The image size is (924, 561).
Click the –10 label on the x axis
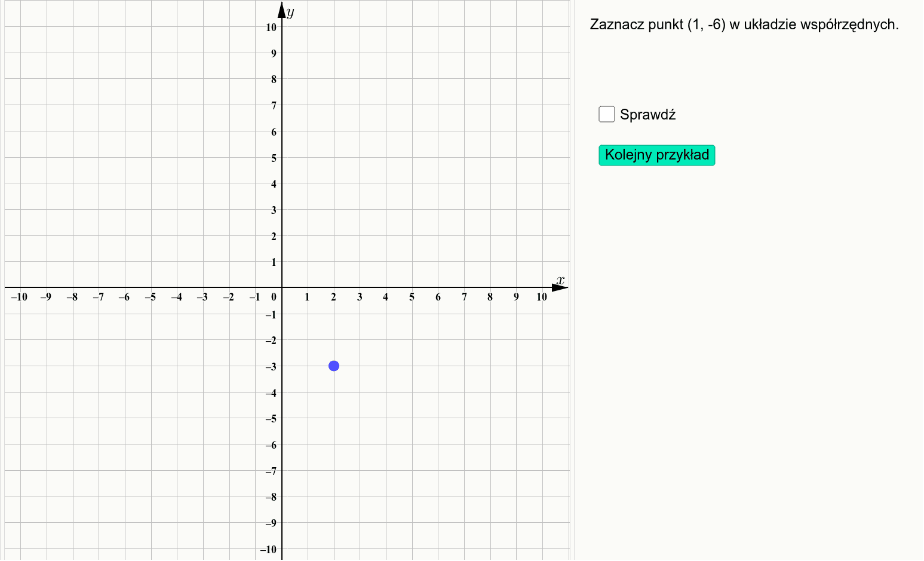tap(19, 297)
